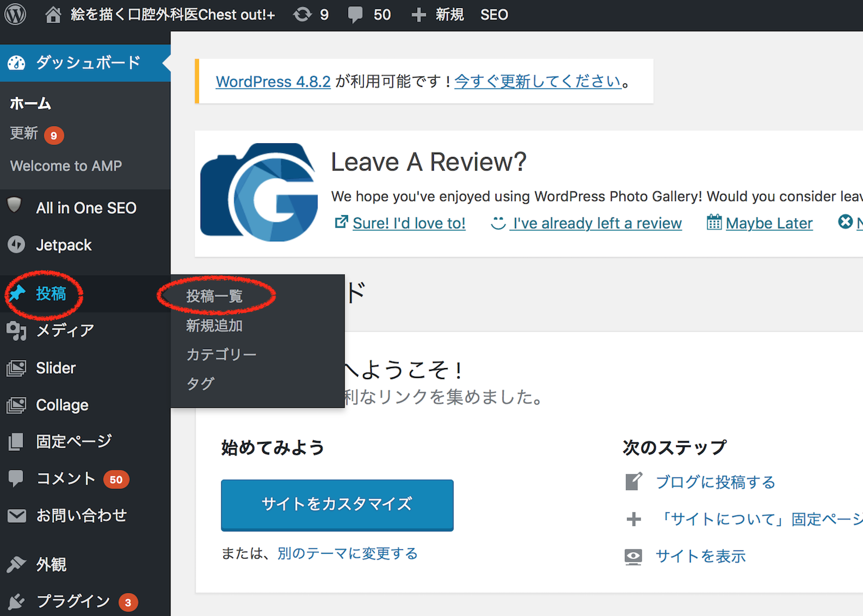Screen dimensions: 863x616
Task: Open the 投稿 menu label
Action: [x=51, y=293]
